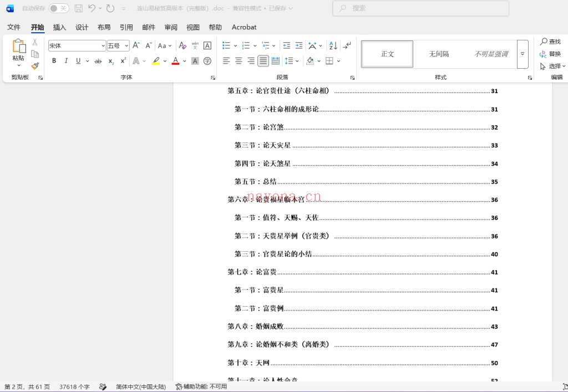Click 替换 replace button
The height and width of the screenshot is (392, 568).
[x=550, y=54]
